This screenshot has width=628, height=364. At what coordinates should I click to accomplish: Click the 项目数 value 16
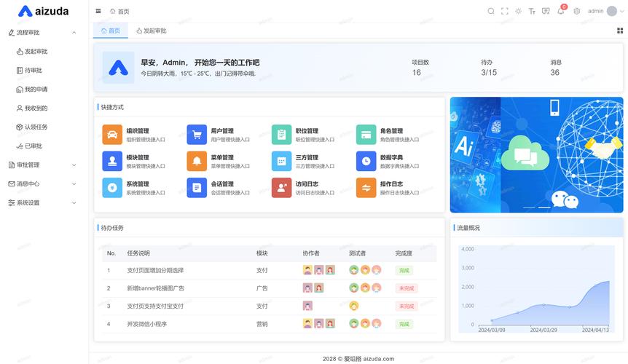click(x=417, y=72)
